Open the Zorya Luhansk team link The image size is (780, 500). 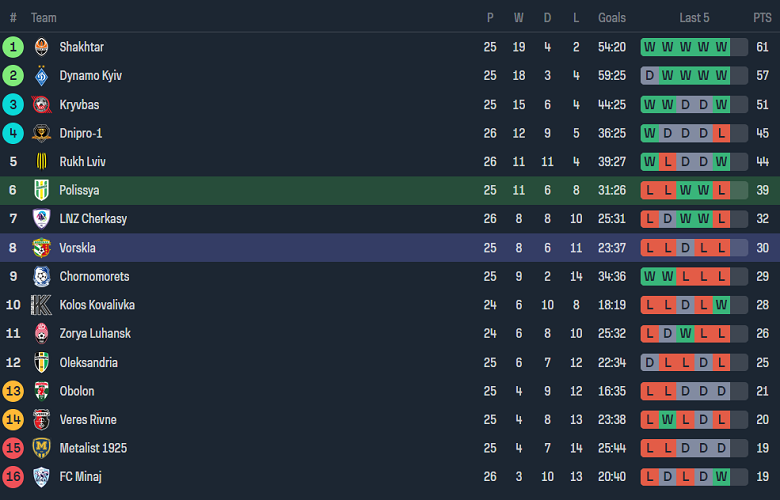tap(95, 334)
